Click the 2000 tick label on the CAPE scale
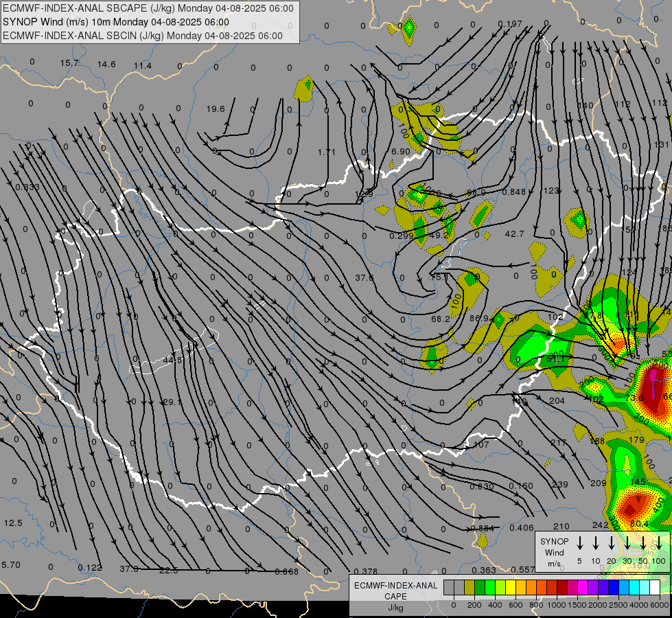This screenshot has width=672, height=618. (x=598, y=605)
